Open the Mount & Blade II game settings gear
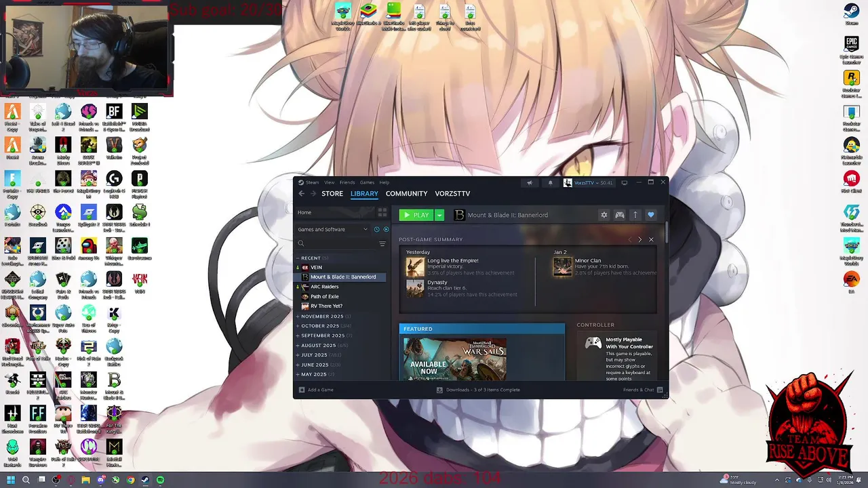 604,215
